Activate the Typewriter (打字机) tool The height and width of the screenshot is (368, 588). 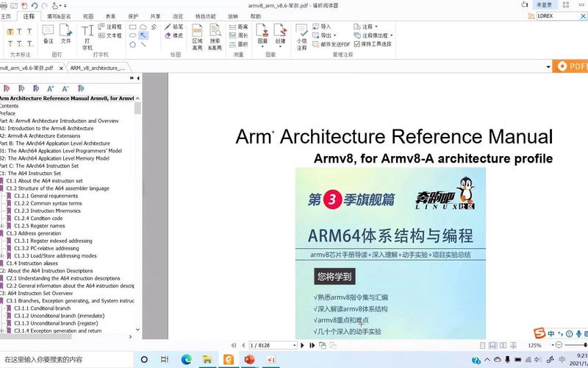87,38
